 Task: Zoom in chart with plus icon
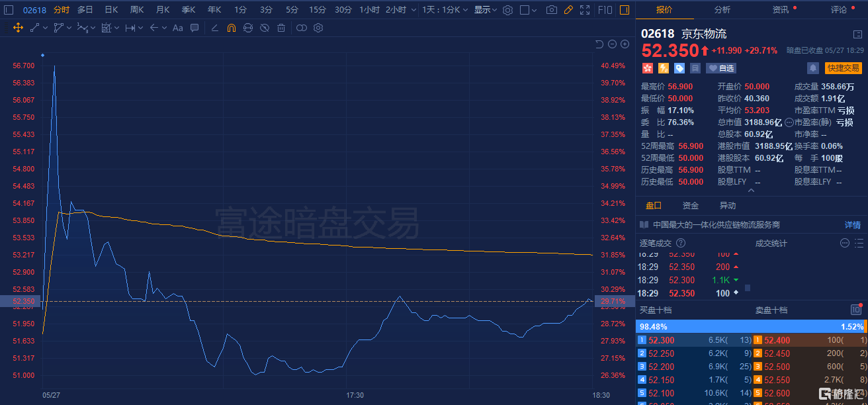coord(625,44)
